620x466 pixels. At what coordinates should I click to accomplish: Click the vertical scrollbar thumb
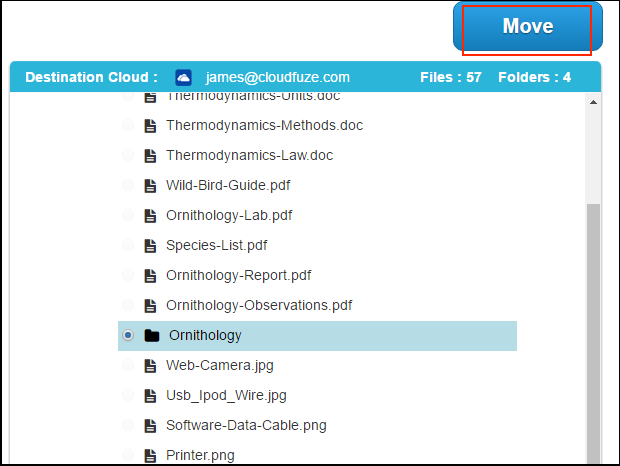593,330
